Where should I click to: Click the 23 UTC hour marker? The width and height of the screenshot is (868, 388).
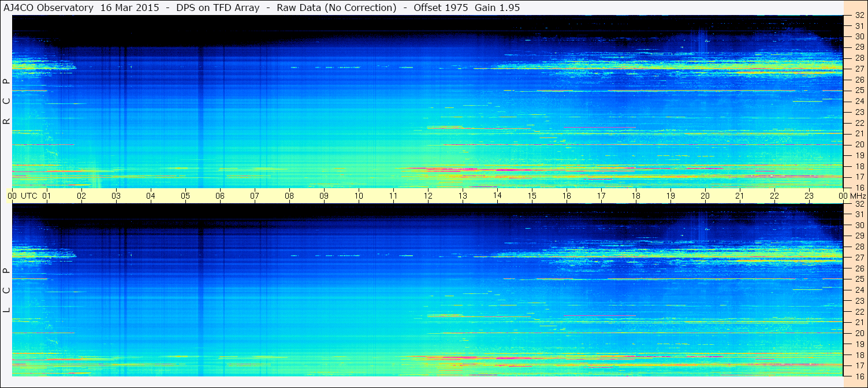[809, 196]
